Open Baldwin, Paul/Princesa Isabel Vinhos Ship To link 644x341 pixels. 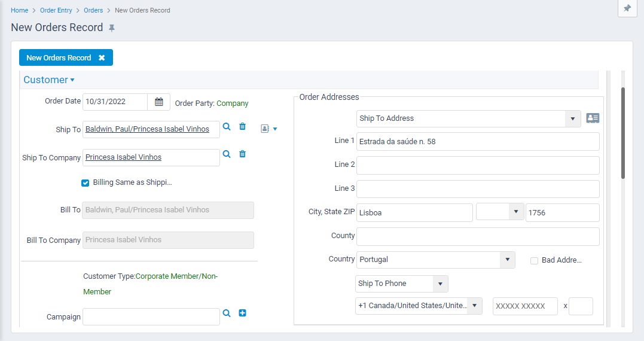tap(147, 129)
